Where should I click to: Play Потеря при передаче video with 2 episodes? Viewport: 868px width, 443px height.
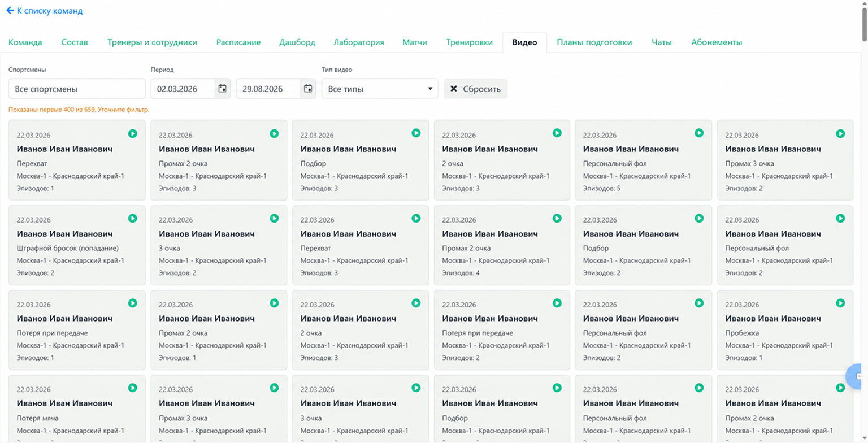tap(557, 303)
